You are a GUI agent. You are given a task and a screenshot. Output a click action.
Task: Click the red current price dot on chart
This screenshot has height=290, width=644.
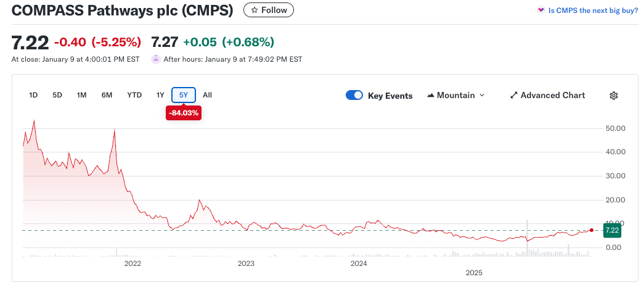pos(592,230)
